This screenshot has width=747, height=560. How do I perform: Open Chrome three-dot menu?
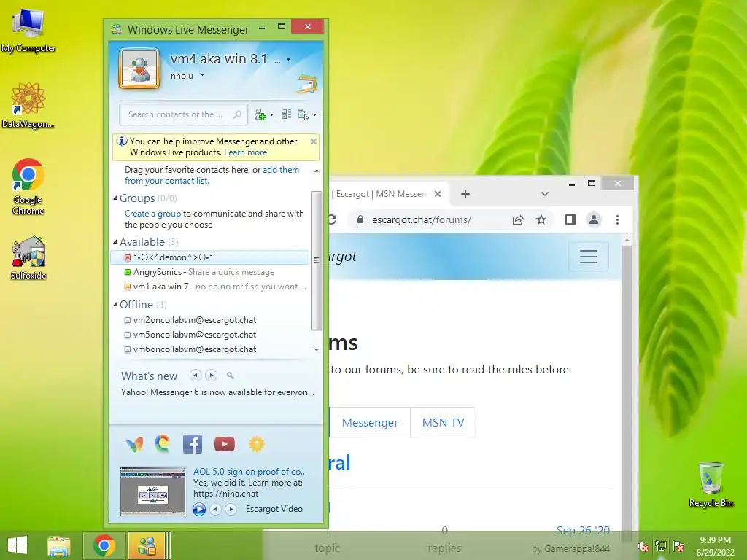click(x=617, y=219)
